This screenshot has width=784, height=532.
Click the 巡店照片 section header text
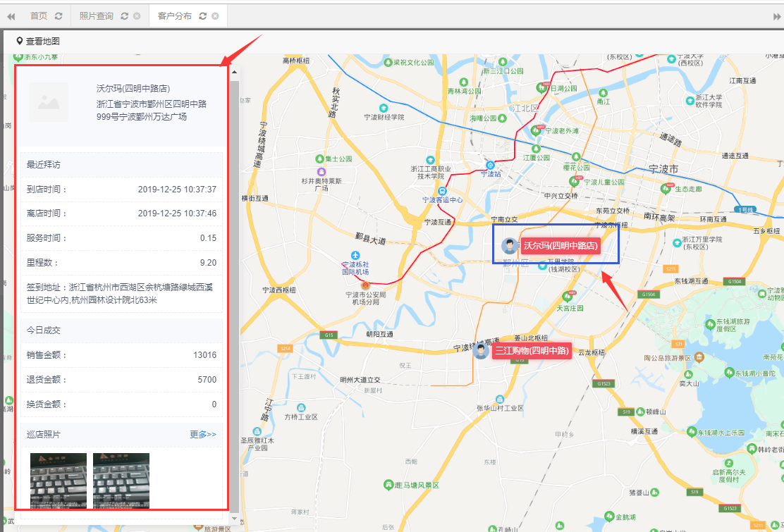[x=44, y=434]
